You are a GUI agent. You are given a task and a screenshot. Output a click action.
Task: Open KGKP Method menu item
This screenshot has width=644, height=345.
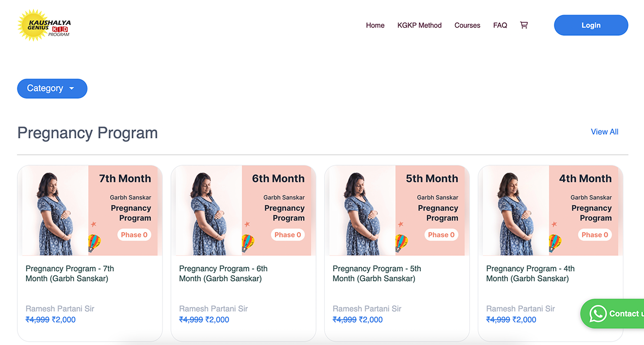pos(419,25)
